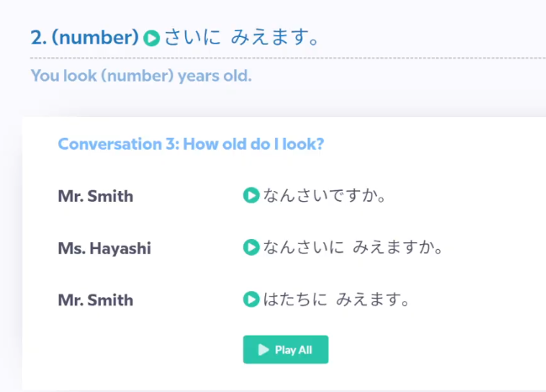Click the Japanese heading text さいに みえます。

[x=243, y=38]
